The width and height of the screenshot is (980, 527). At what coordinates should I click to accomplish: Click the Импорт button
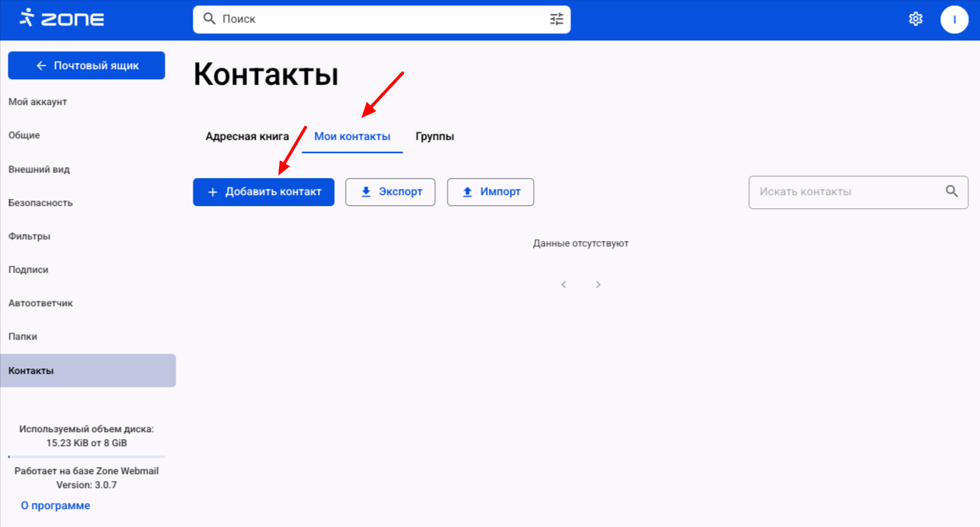(x=490, y=192)
